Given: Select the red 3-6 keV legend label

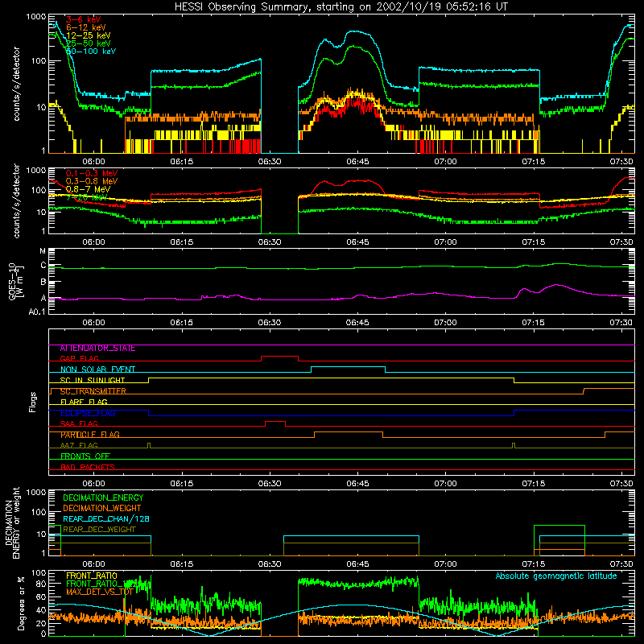Looking at the screenshot, I should pyautogui.click(x=83, y=19).
